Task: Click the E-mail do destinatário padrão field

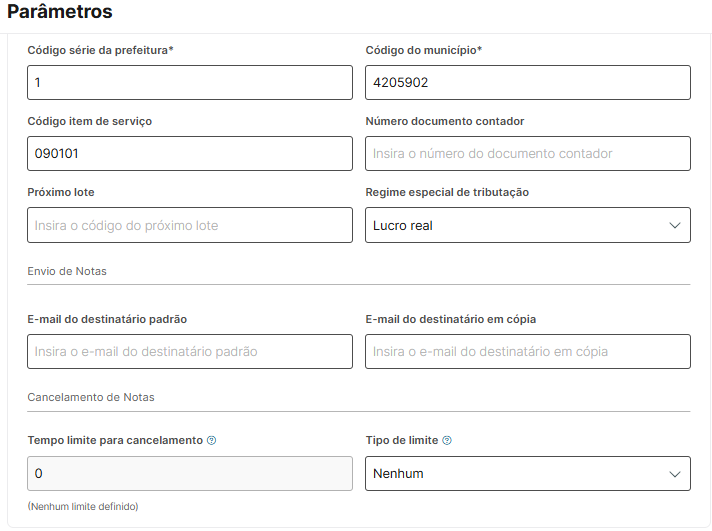Action: pos(190,352)
